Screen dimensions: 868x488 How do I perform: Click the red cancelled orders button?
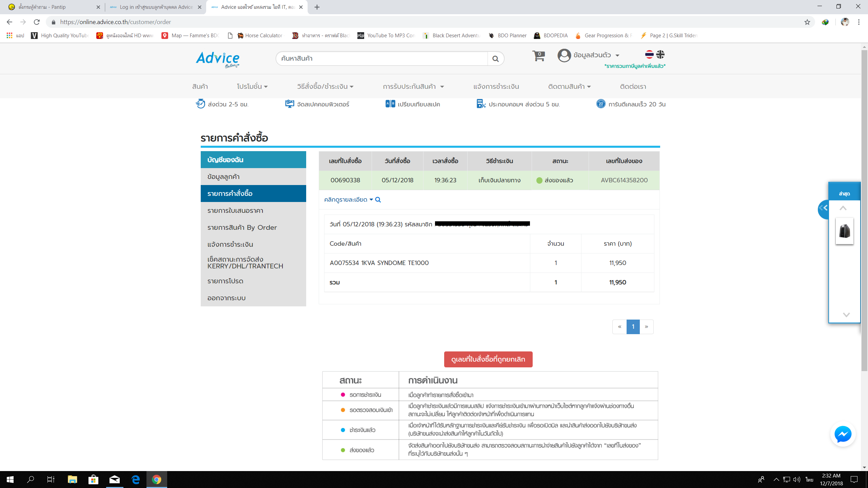488,359
